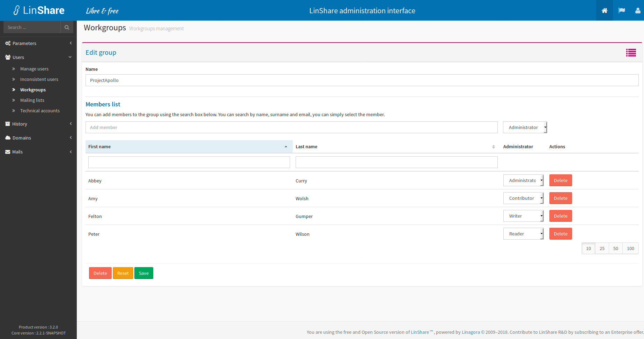Delete member Abbey Curry

(x=561, y=180)
